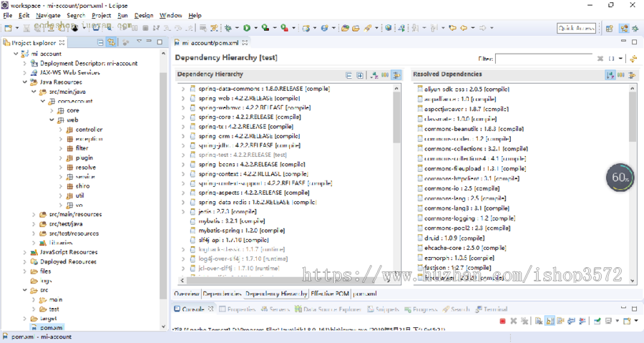644x343 pixels.
Task: Open the Navigate menu
Action: point(48,15)
